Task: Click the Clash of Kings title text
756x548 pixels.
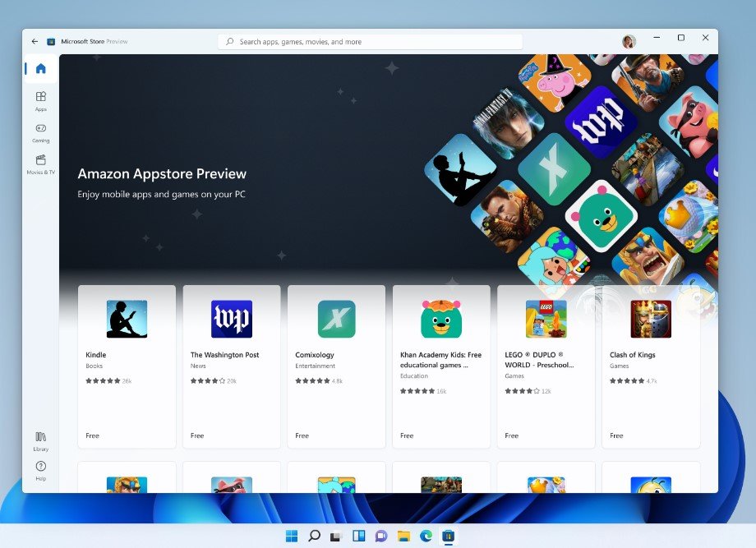Action: click(x=633, y=355)
